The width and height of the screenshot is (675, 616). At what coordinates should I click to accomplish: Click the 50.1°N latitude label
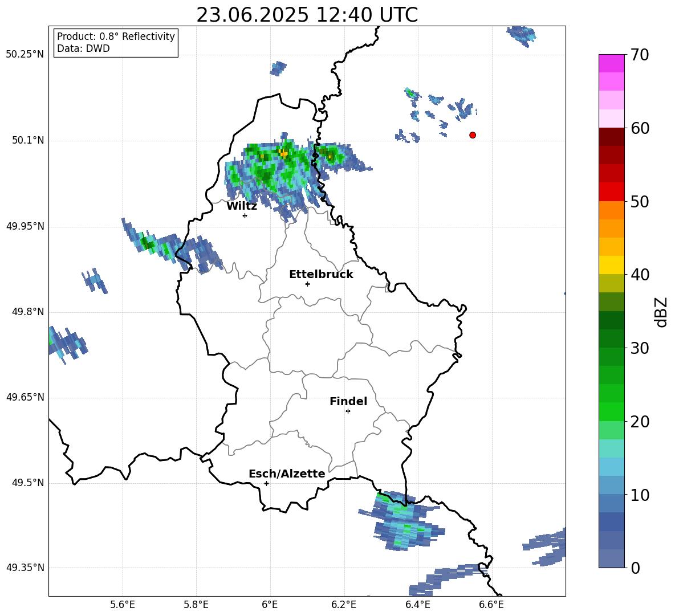pyautogui.click(x=28, y=141)
